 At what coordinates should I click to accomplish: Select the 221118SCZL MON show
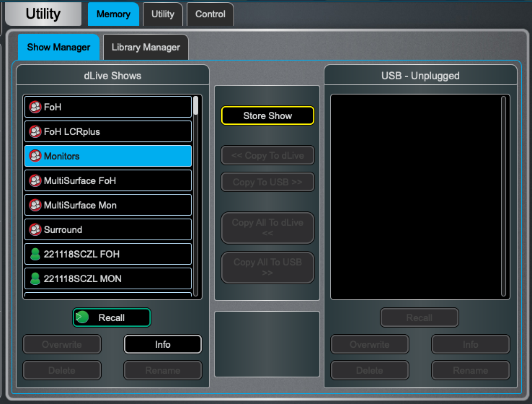[x=108, y=278]
